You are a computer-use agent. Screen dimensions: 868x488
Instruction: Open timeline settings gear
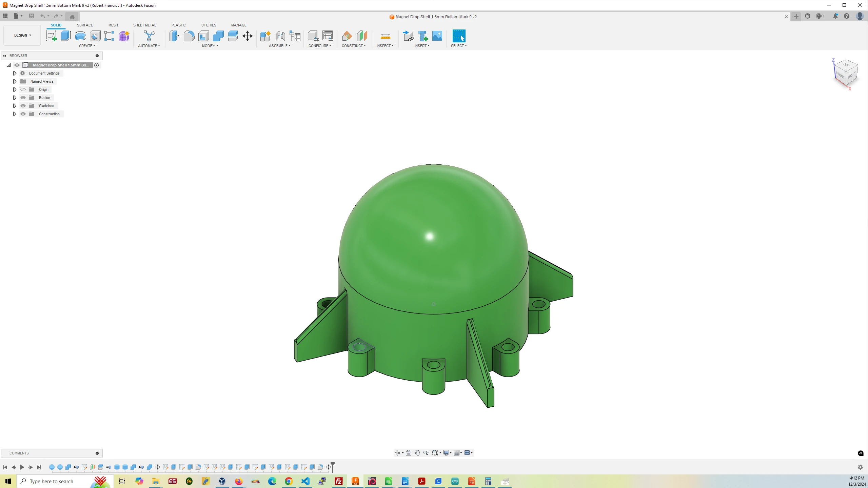(x=860, y=467)
